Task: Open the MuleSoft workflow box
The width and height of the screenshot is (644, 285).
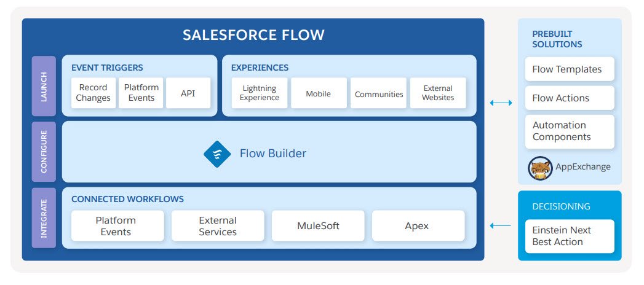Action: (x=318, y=226)
